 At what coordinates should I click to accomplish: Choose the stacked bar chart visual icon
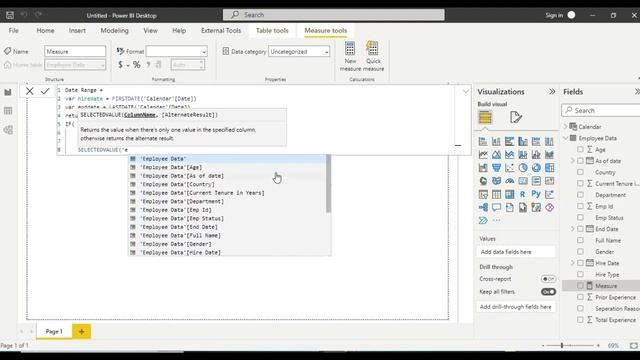483,142
